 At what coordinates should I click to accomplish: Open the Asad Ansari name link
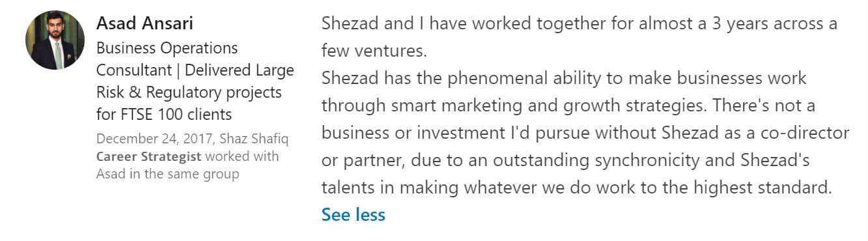pyautogui.click(x=145, y=23)
